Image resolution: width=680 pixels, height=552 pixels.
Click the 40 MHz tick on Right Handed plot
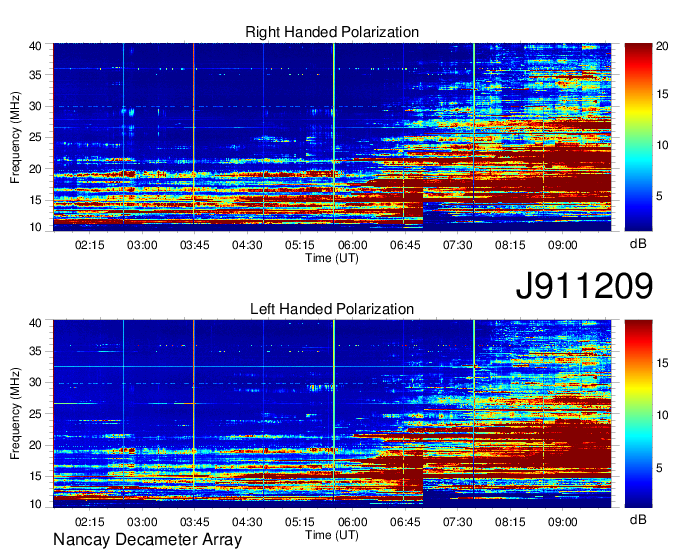pyautogui.click(x=36, y=46)
